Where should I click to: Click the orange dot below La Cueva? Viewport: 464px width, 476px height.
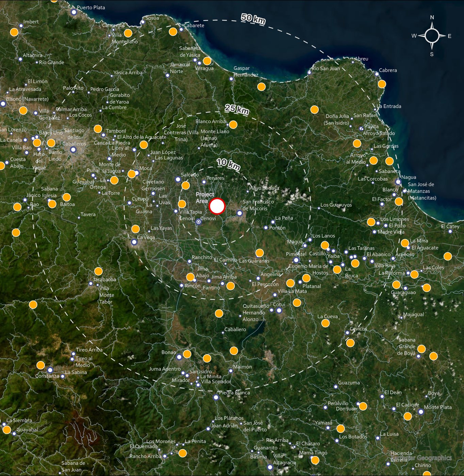click(x=326, y=323)
